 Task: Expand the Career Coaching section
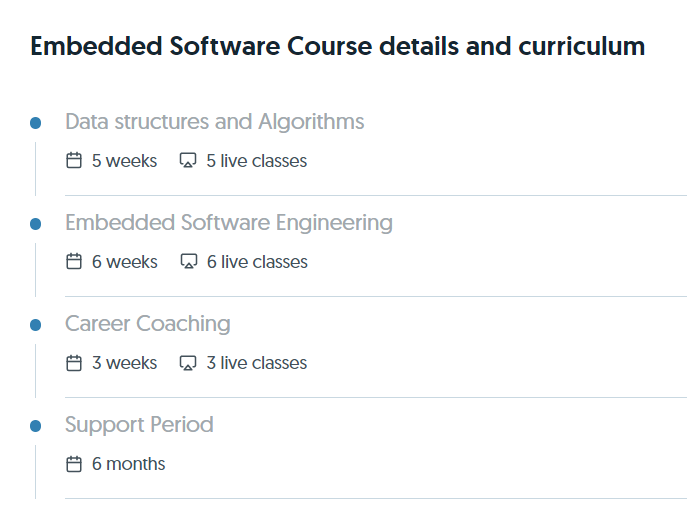tap(147, 324)
